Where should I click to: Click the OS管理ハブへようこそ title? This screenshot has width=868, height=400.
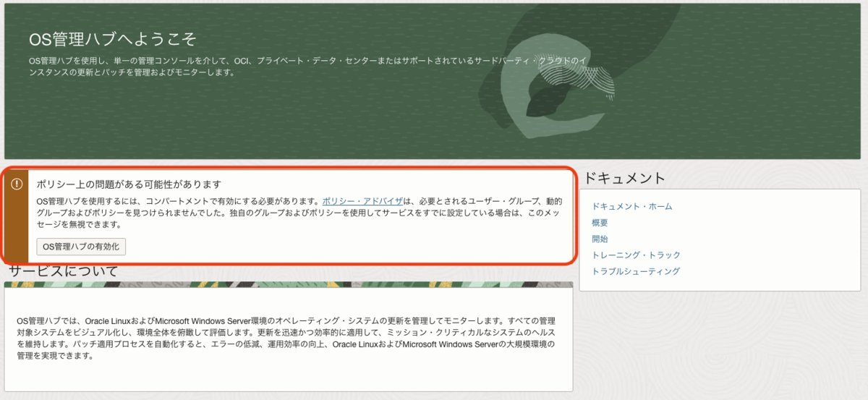(x=112, y=39)
